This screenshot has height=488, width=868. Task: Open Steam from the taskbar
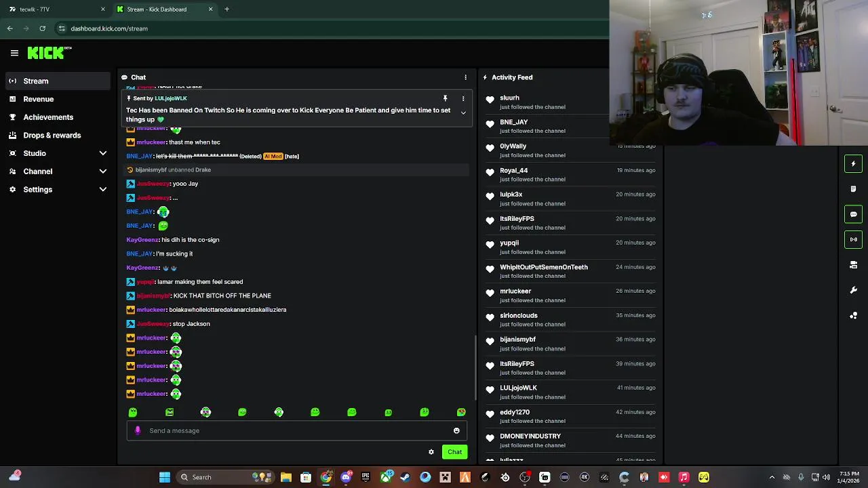406,477
